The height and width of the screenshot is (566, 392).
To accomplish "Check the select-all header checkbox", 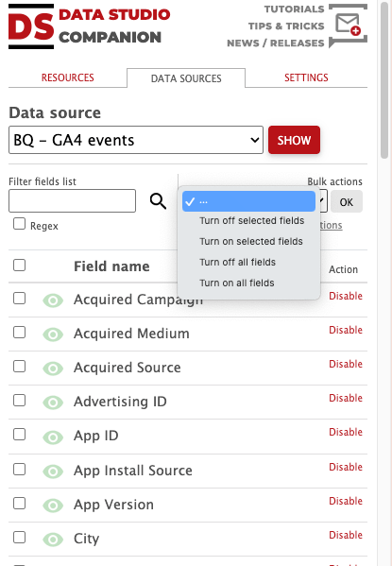I will click(x=20, y=265).
